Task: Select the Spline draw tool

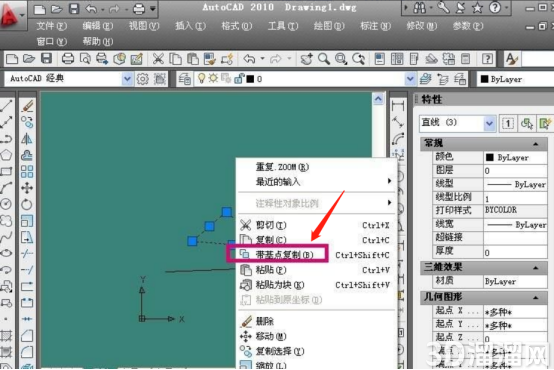Action: pyautogui.click(x=6, y=237)
